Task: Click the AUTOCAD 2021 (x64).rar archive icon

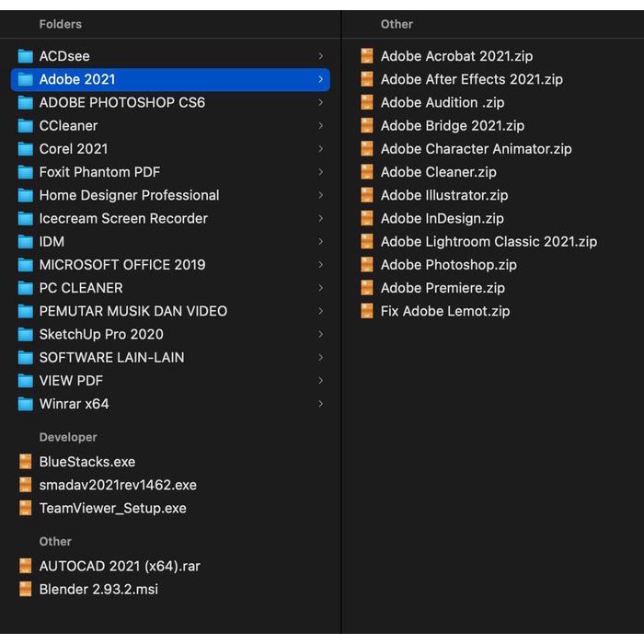Action: (x=26, y=567)
